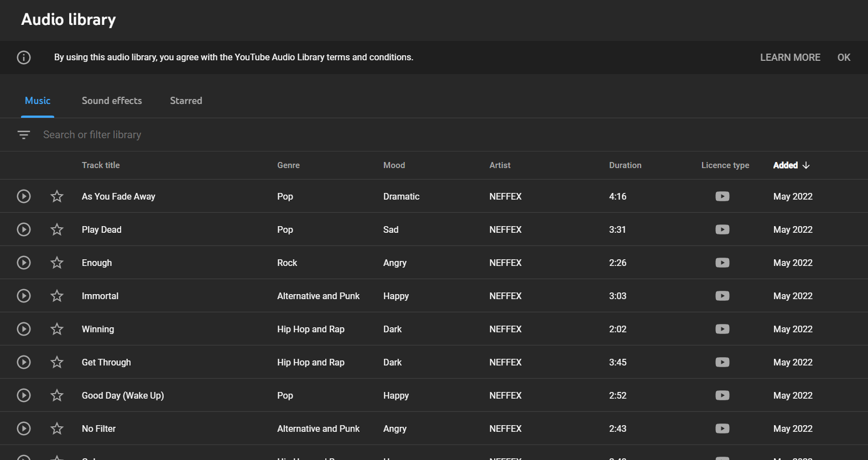Viewport: 868px width, 460px height.
Task: Play the Immortal track preview
Action: point(24,296)
